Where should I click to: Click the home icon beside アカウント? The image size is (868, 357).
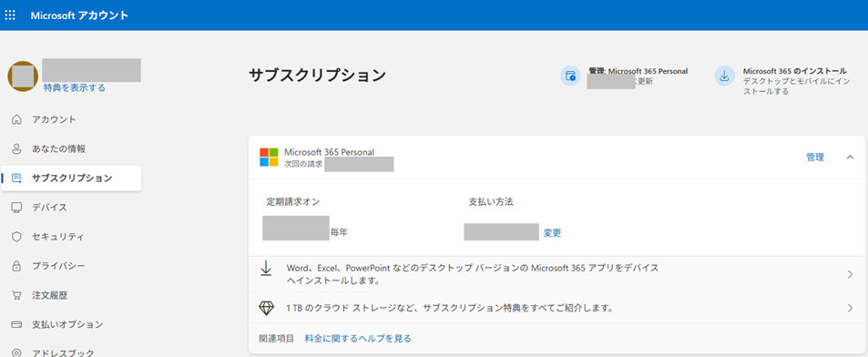coord(16,119)
